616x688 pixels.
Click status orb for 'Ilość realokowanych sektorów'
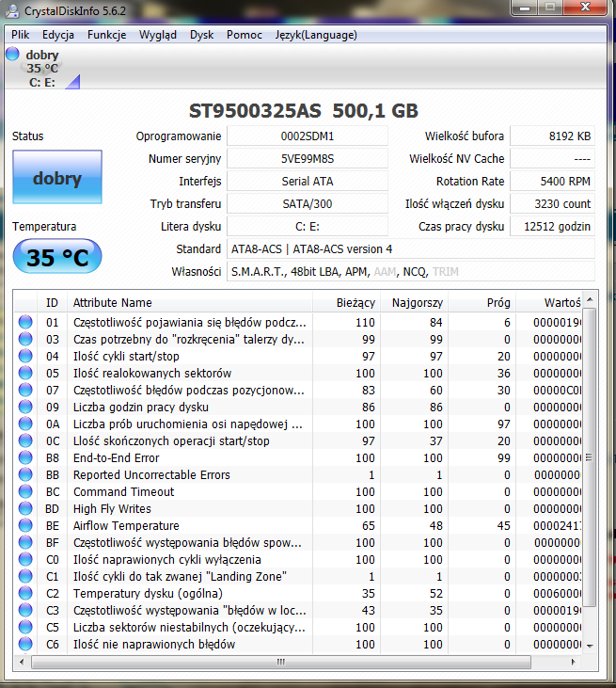point(25,373)
